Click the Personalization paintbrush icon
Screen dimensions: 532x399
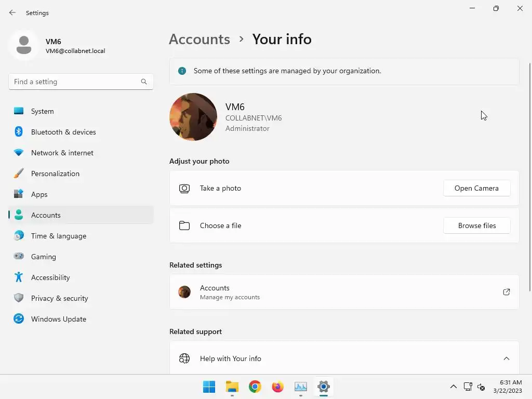coord(19,173)
